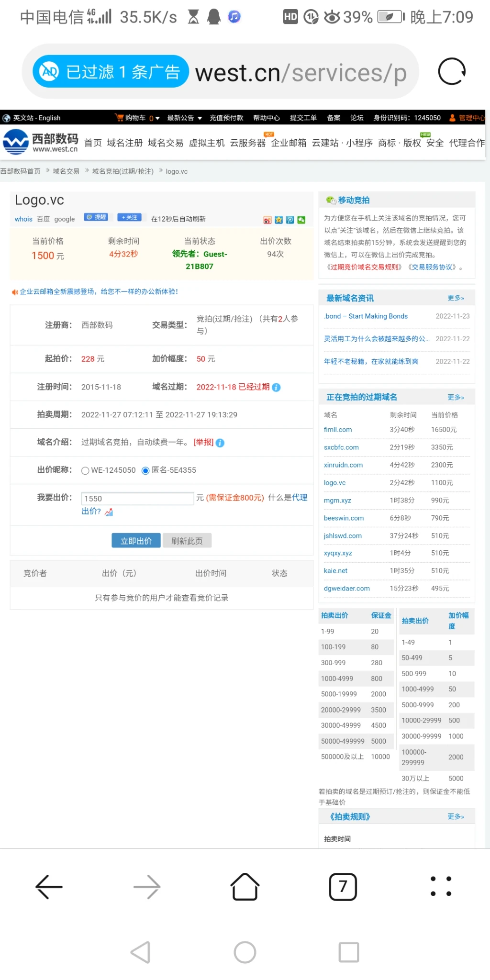The image size is (490, 980).
Task: Expand 更多 in 最新域名资讯
Action: click(x=456, y=298)
